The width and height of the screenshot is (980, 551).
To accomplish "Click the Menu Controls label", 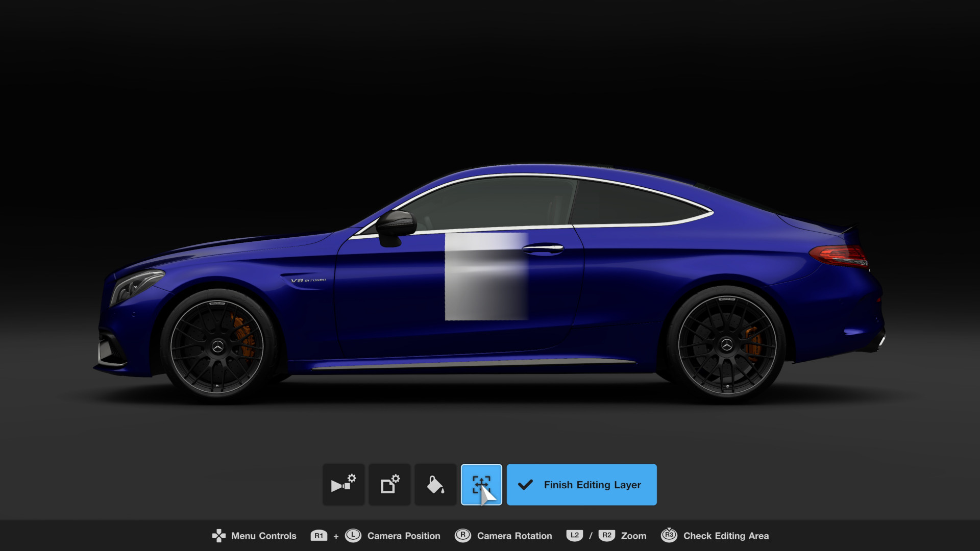I will tap(263, 536).
